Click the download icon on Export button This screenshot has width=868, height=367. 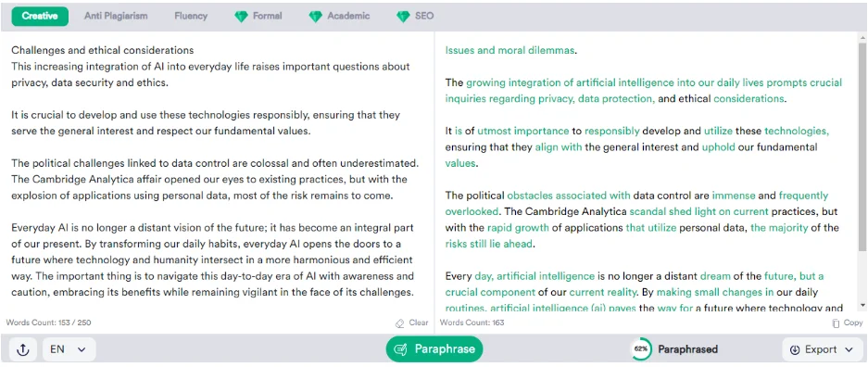[x=795, y=349]
